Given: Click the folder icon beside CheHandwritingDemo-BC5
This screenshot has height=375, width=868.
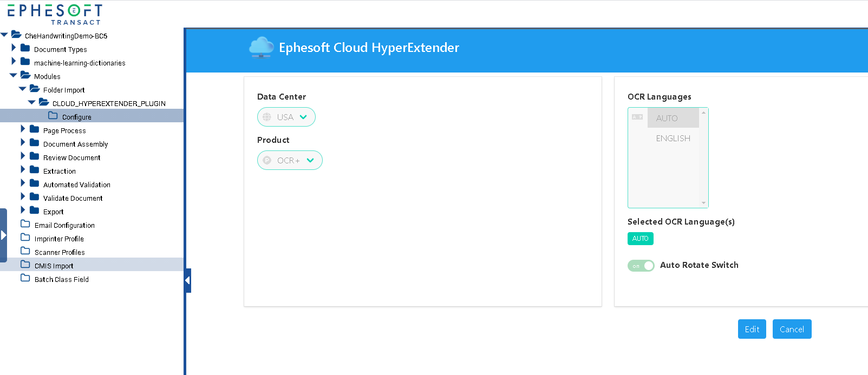Looking at the screenshot, I should (16, 35).
